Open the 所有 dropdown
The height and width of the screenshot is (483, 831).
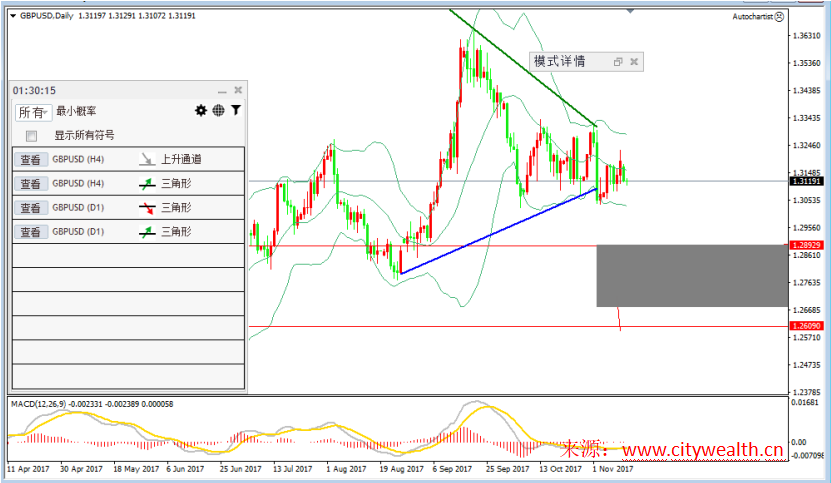33,112
